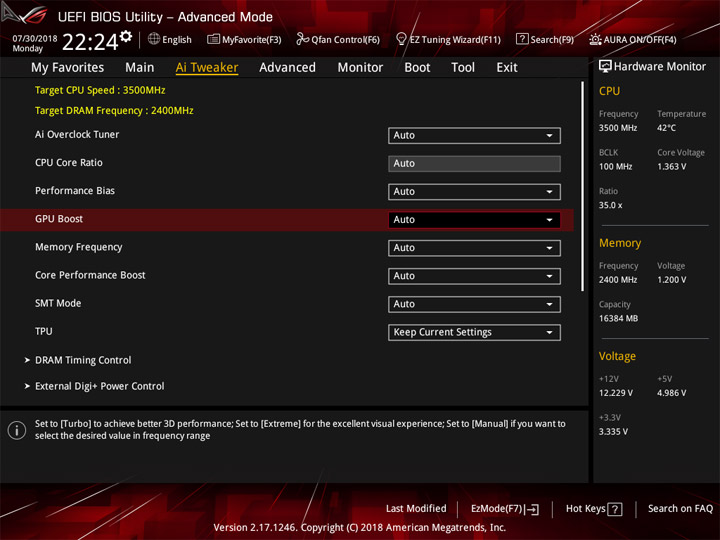Switch to the Advanced tab

pos(287,68)
